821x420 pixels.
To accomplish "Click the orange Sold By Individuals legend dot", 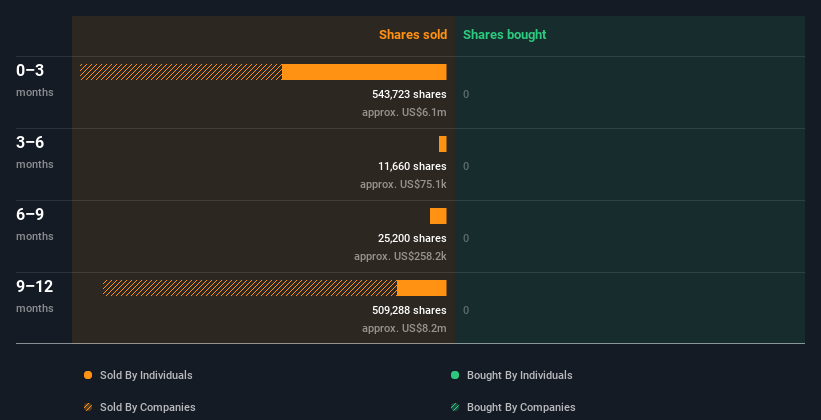I will (88, 376).
